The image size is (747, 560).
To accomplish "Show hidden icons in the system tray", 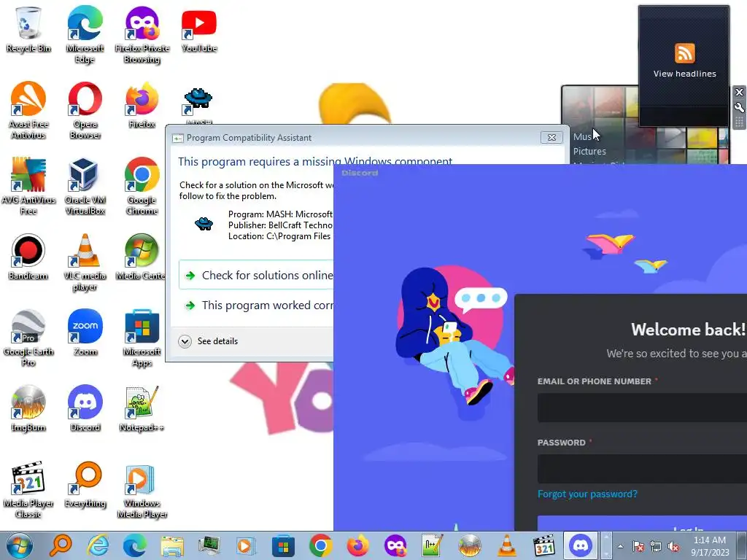I will click(620, 546).
